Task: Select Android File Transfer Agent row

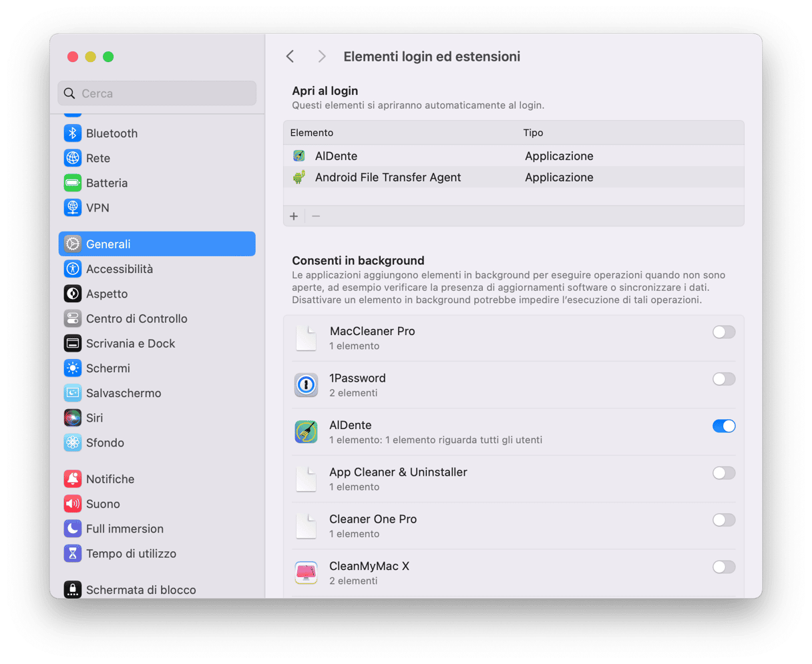Action: point(388,178)
